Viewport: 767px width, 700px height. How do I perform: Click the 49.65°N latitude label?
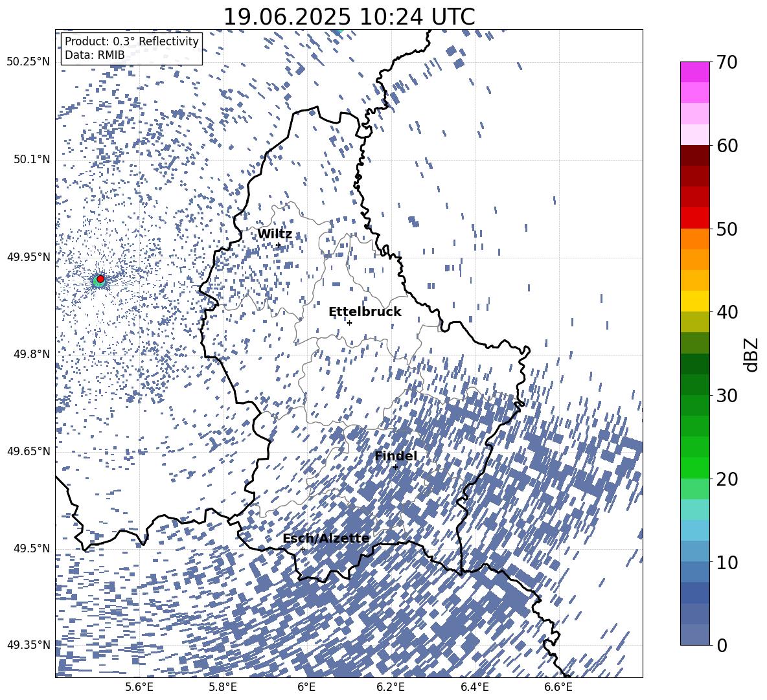29,451
